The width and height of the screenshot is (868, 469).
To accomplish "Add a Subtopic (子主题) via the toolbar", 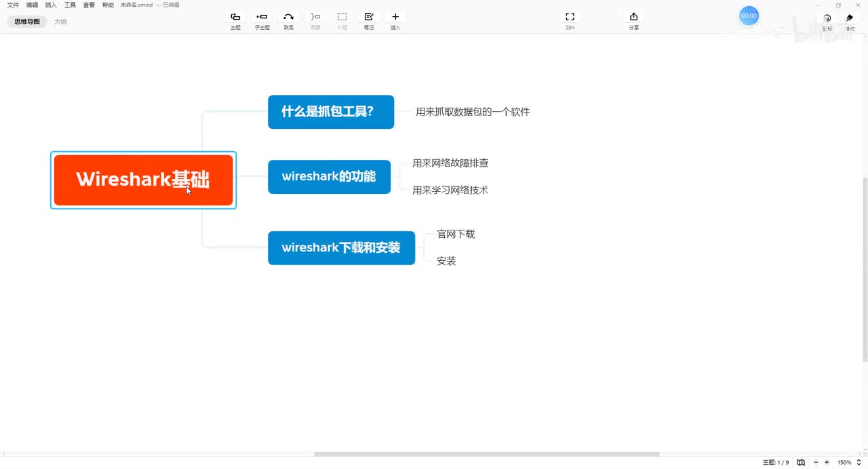I will point(262,17).
